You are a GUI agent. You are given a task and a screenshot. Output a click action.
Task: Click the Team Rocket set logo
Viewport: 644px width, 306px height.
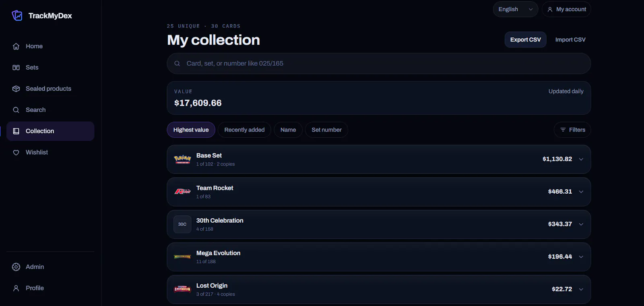pyautogui.click(x=182, y=192)
